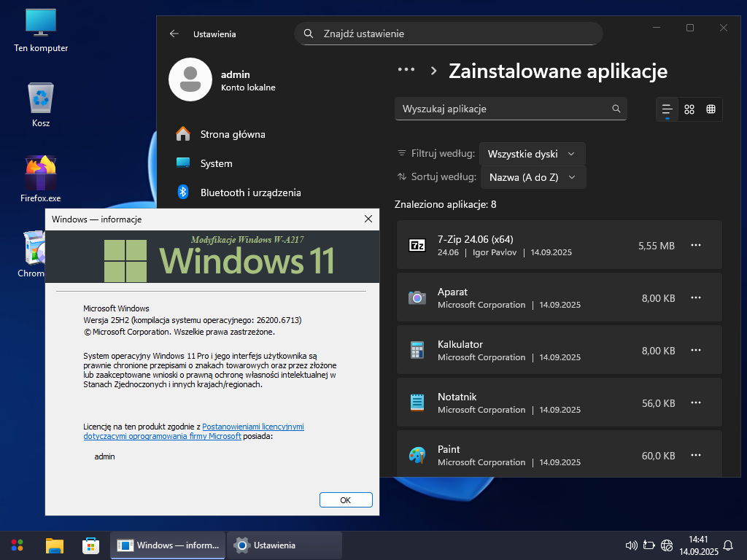The width and height of the screenshot is (747, 560).
Task: Open Strona główna in settings sidebar
Action: point(232,134)
